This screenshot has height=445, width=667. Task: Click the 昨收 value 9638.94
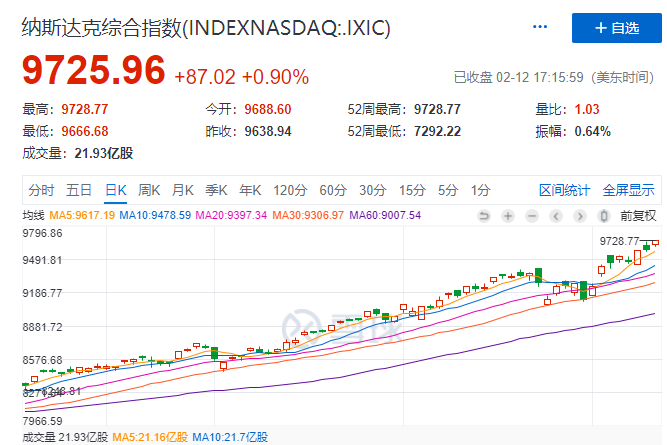point(268,131)
